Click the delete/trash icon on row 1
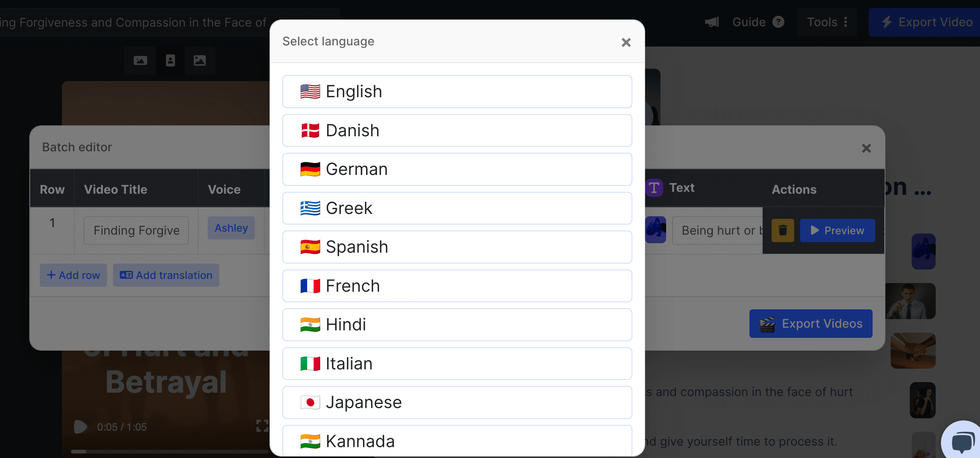Image resolution: width=980 pixels, height=458 pixels. tap(783, 230)
